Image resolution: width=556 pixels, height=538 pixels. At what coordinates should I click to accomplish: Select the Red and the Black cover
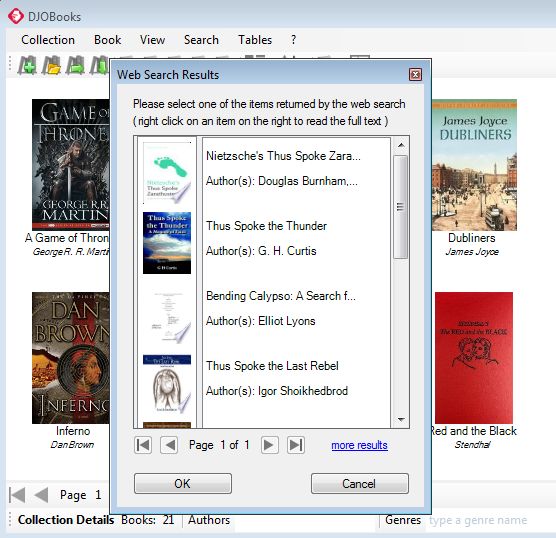(x=474, y=358)
